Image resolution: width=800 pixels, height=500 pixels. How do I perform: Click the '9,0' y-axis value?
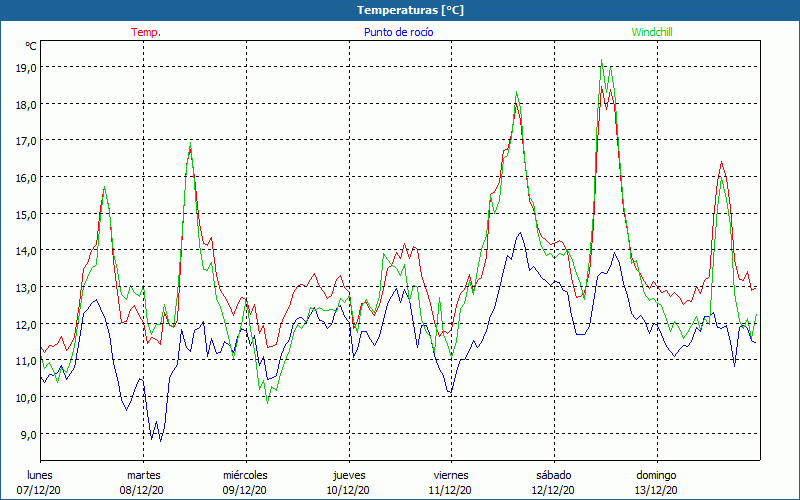point(29,435)
